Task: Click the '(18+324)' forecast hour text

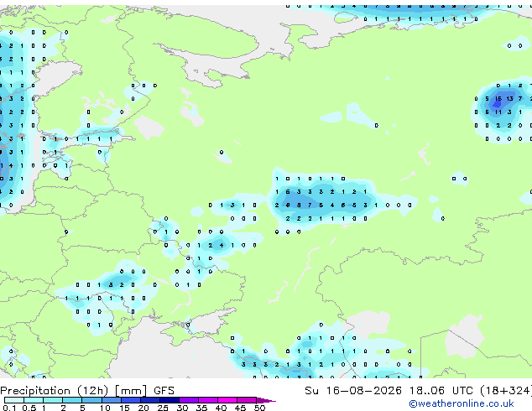Action: click(x=506, y=391)
